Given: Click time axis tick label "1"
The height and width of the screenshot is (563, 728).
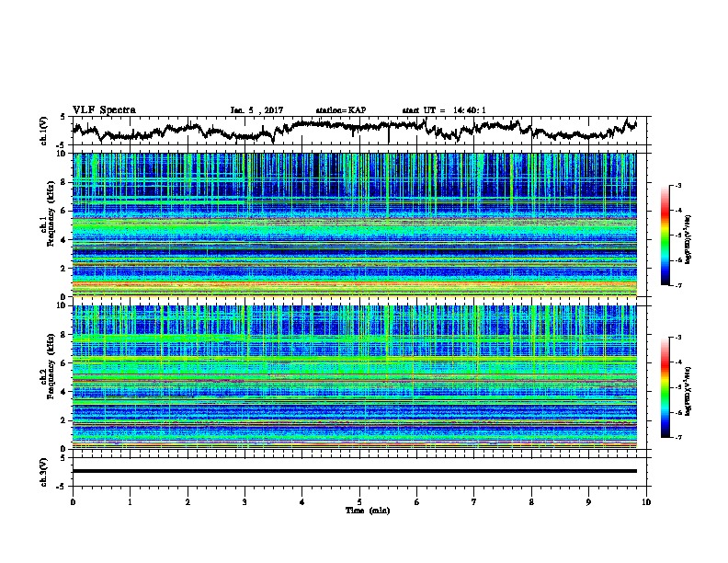Looking at the screenshot, I should [x=130, y=502].
